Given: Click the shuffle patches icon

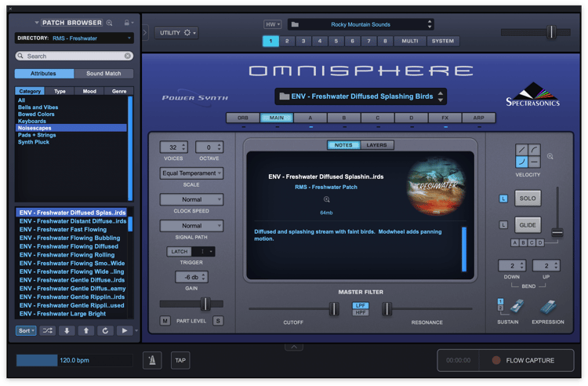Looking at the screenshot, I should 48,330.
